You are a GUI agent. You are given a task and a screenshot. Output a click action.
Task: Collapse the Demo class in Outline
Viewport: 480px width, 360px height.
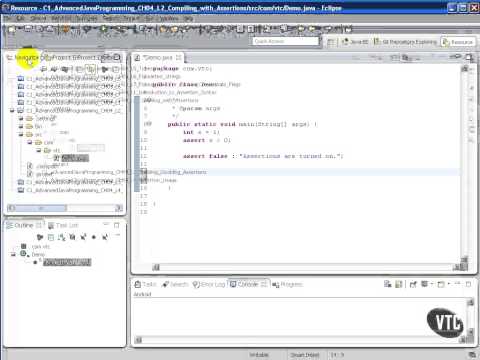click(13, 254)
